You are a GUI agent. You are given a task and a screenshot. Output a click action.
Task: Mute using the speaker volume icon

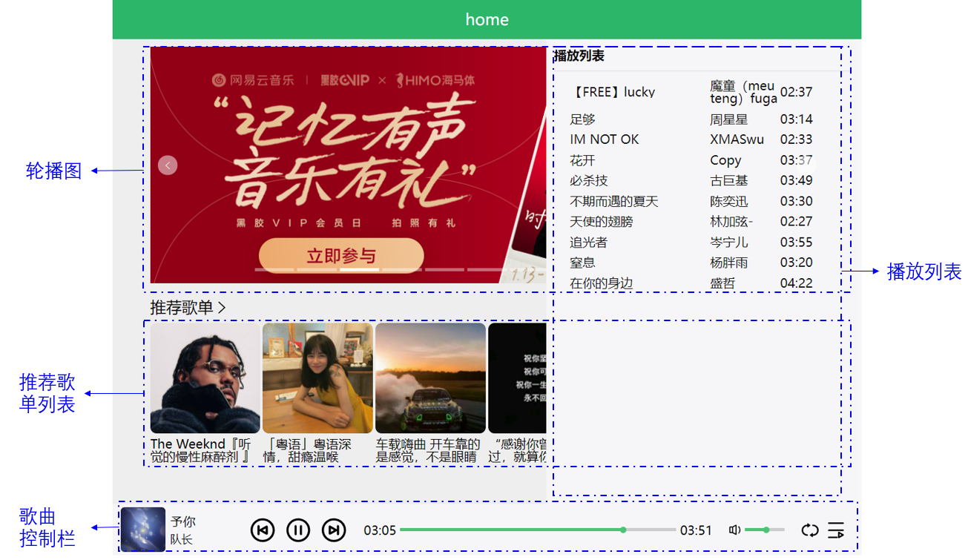(734, 530)
